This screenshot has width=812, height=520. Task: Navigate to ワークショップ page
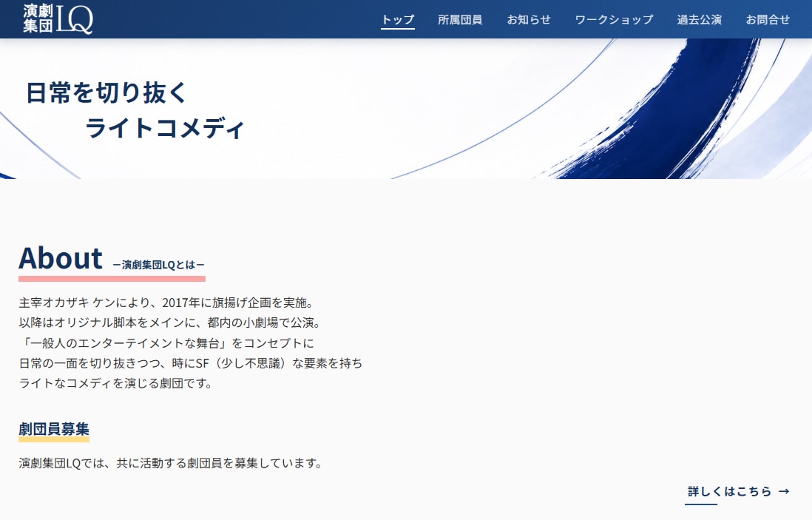(x=614, y=20)
